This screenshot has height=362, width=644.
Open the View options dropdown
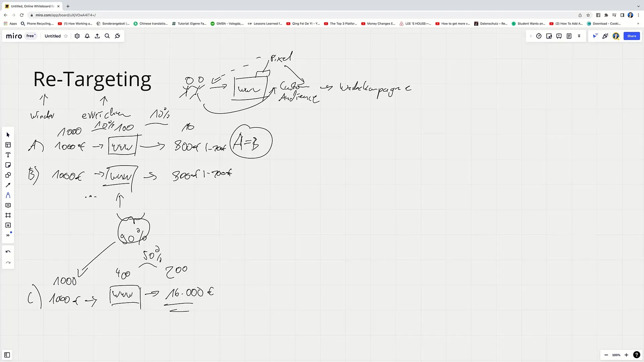[x=580, y=36]
